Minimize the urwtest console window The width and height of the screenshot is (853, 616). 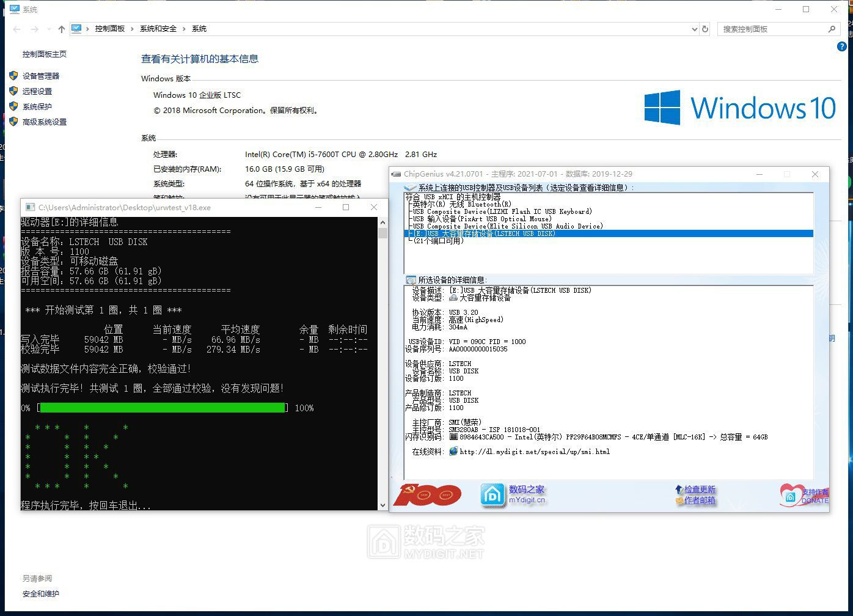pyautogui.click(x=318, y=207)
